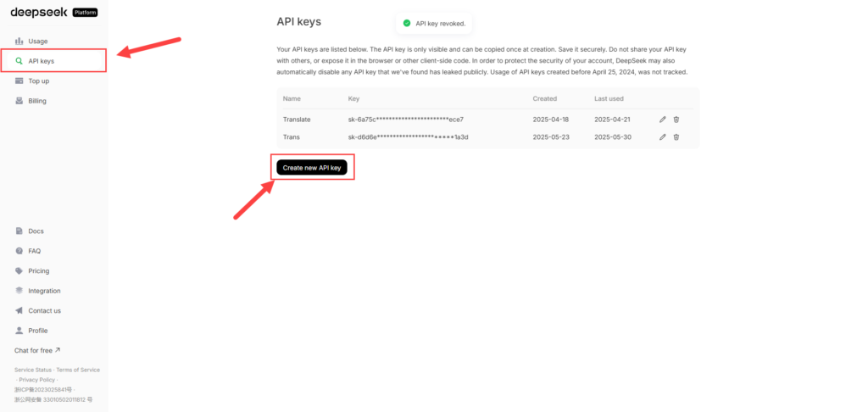Delete the Translate API key

pyautogui.click(x=676, y=120)
